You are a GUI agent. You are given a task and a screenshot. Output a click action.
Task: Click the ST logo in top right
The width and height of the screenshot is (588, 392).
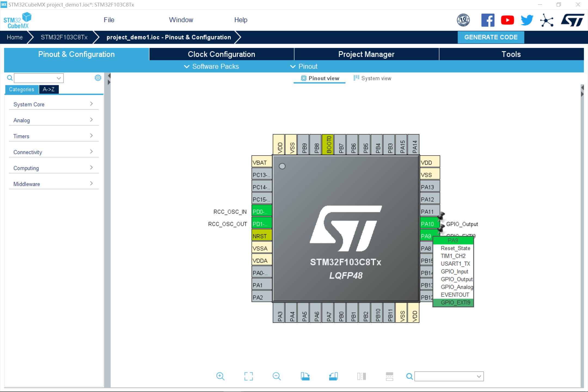572,20
